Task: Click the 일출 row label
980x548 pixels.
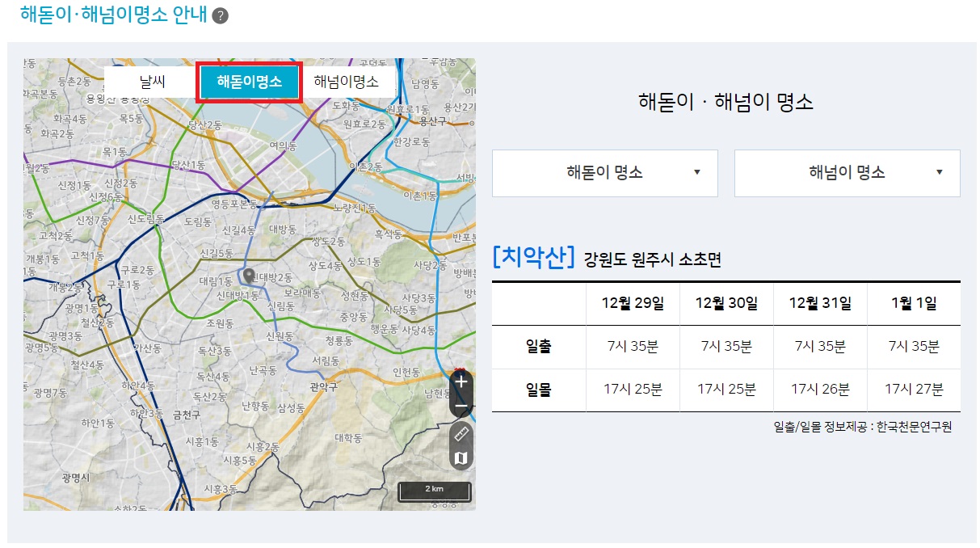Action: click(538, 346)
